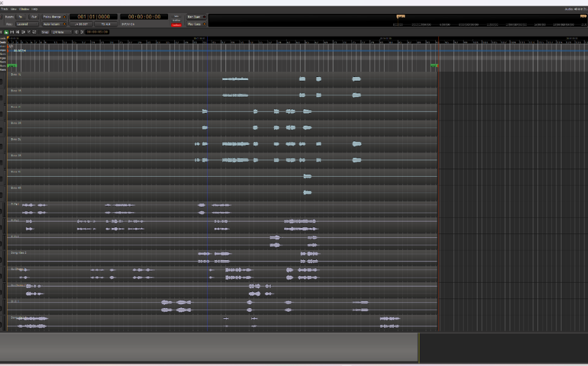588x366 pixels.
Task: Open the Layered mode dropdown
Action: coord(25,24)
